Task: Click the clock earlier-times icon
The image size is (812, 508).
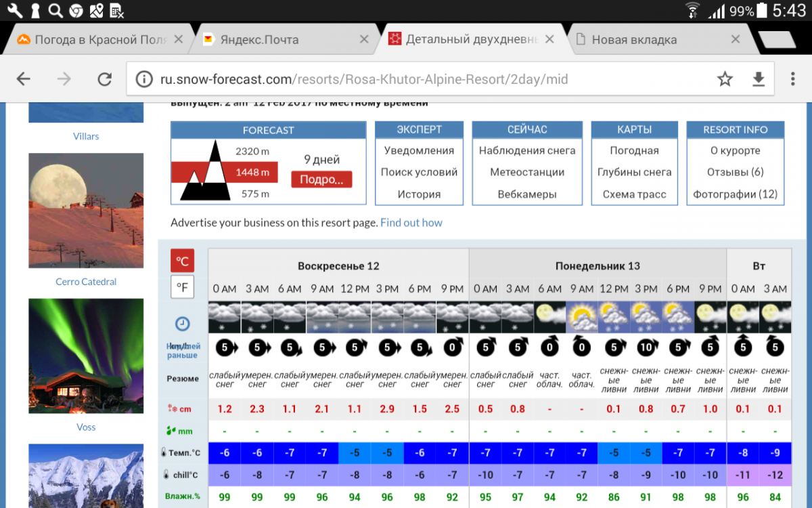Action: 183,323
